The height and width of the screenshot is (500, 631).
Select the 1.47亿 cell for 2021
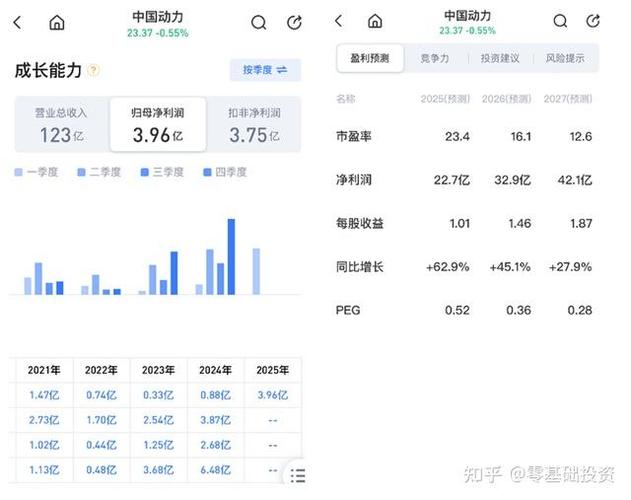(44, 395)
